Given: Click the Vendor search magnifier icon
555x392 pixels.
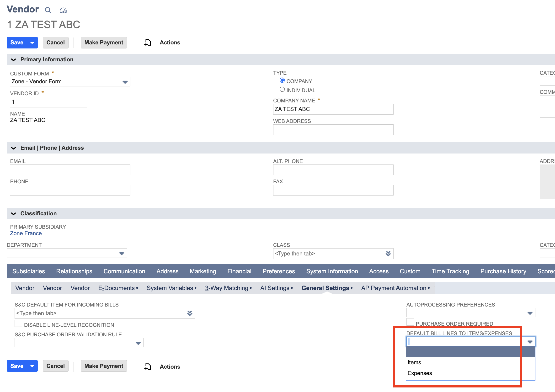Looking at the screenshot, I should click(48, 10).
